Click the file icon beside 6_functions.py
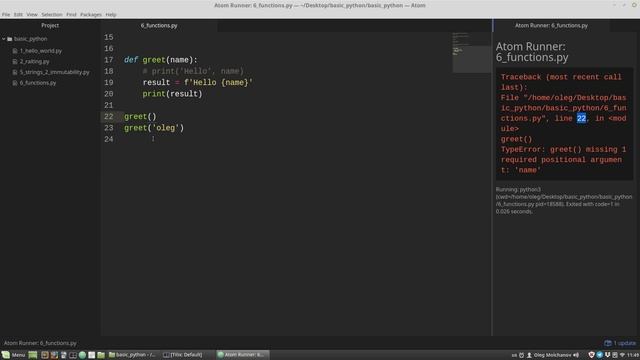Viewport: 640px width, 360px height. pyautogui.click(x=15, y=83)
